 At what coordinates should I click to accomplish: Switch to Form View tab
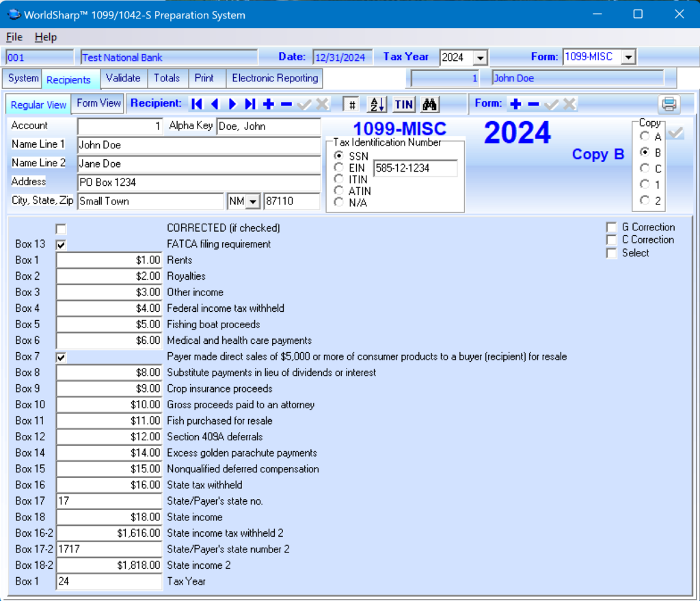point(98,103)
